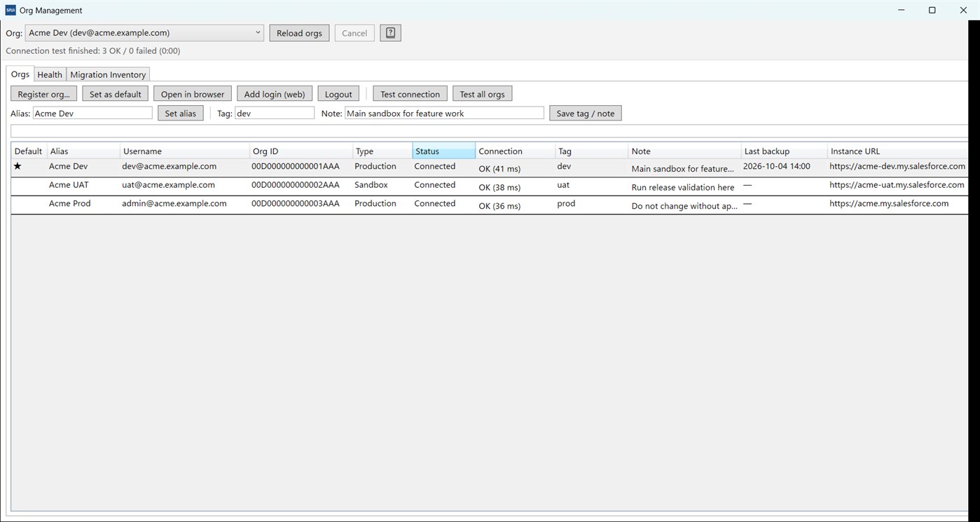Click the Set as default button
The height and width of the screenshot is (522, 980).
(116, 94)
